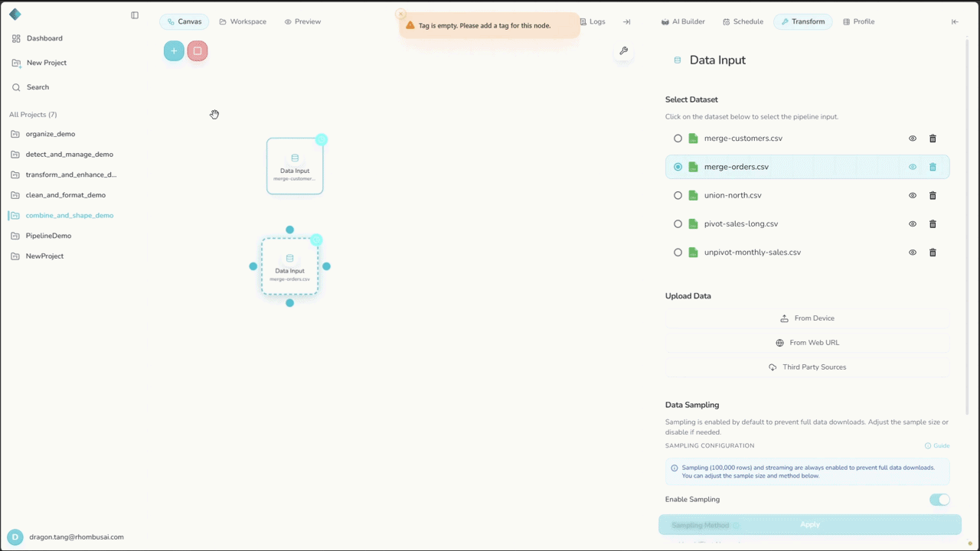Delete the union-north.csv dataset
Viewport: 980px width, 551px height.
(x=933, y=195)
